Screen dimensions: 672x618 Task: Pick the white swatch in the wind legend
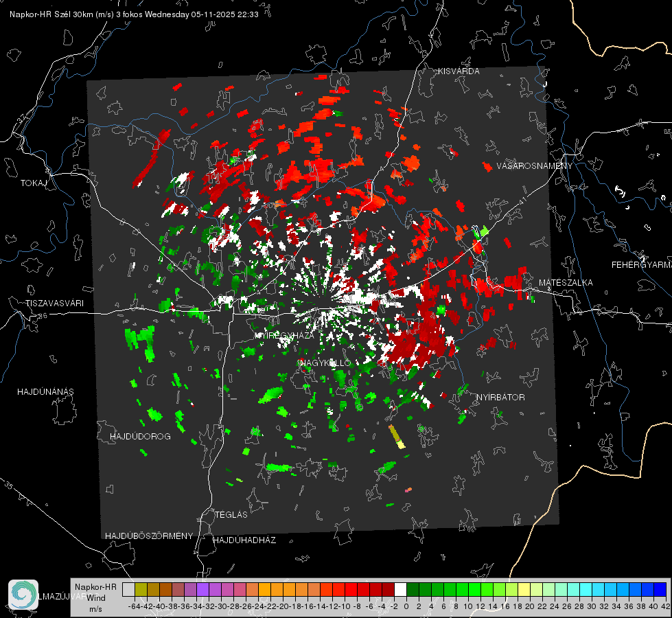coord(400,589)
